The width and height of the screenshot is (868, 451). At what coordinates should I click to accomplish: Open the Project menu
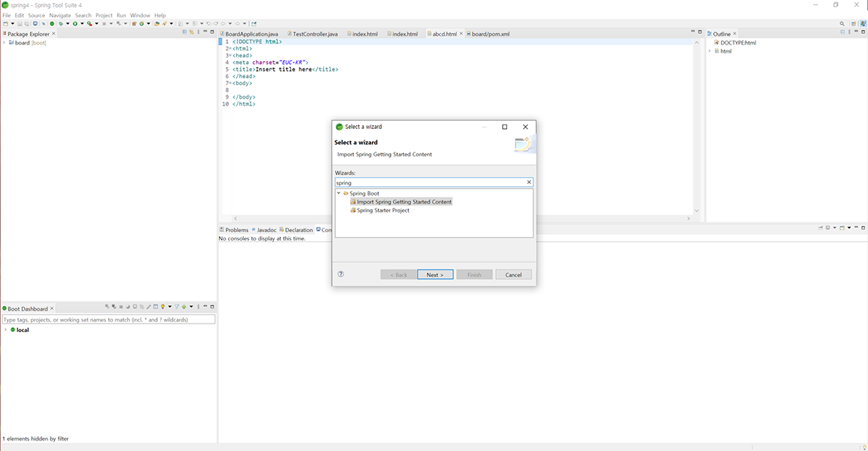point(103,16)
